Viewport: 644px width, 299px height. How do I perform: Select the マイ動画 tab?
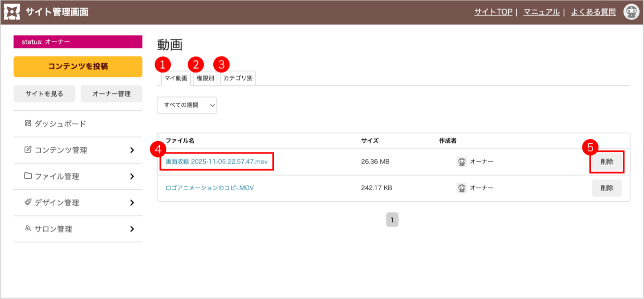pos(176,78)
